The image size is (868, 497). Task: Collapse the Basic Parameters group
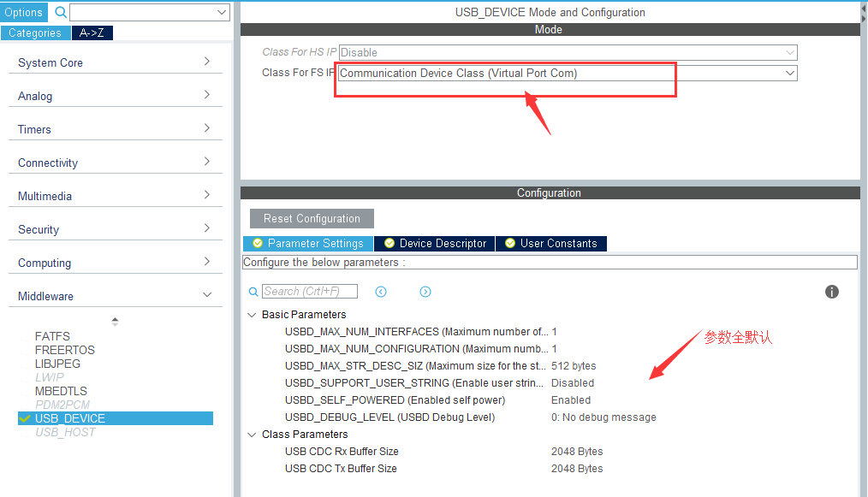252,315
